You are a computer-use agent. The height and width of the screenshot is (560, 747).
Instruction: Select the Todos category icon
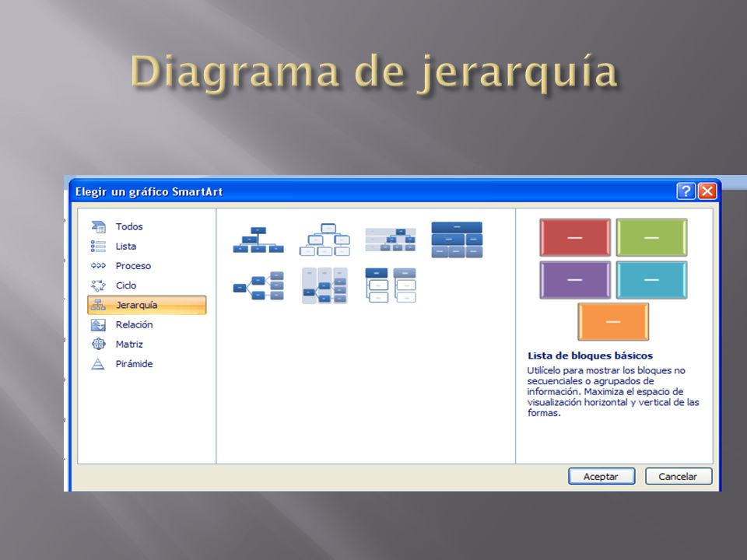tap(98, 226)
